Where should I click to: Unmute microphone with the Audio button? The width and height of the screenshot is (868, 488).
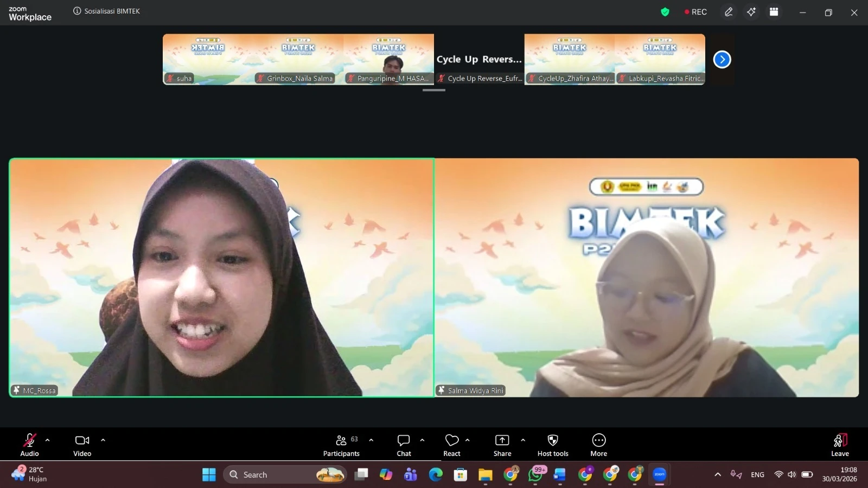(29, 445)
